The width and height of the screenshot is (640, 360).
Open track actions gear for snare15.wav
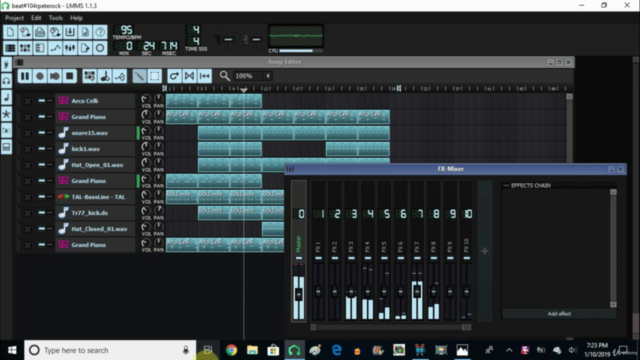pos(27,133)
